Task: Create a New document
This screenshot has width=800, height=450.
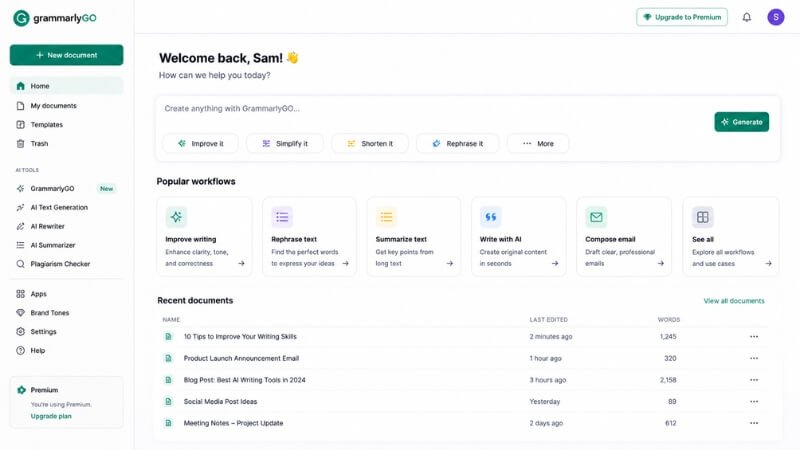Action: (x=66, y=55)
